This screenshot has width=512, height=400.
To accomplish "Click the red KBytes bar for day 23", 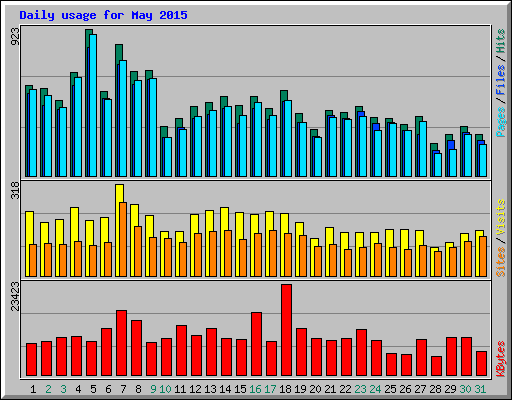I will [x=361, y=353].
